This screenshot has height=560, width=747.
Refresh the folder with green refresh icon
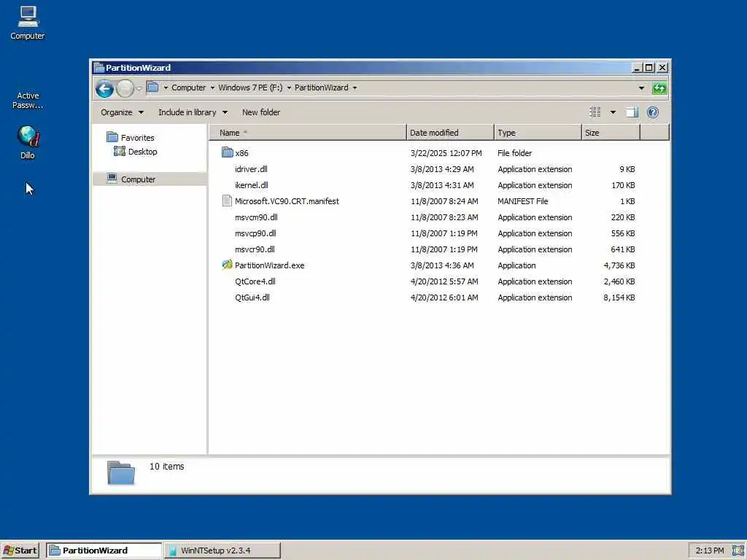pyautogui.click(x=659, y=88)
